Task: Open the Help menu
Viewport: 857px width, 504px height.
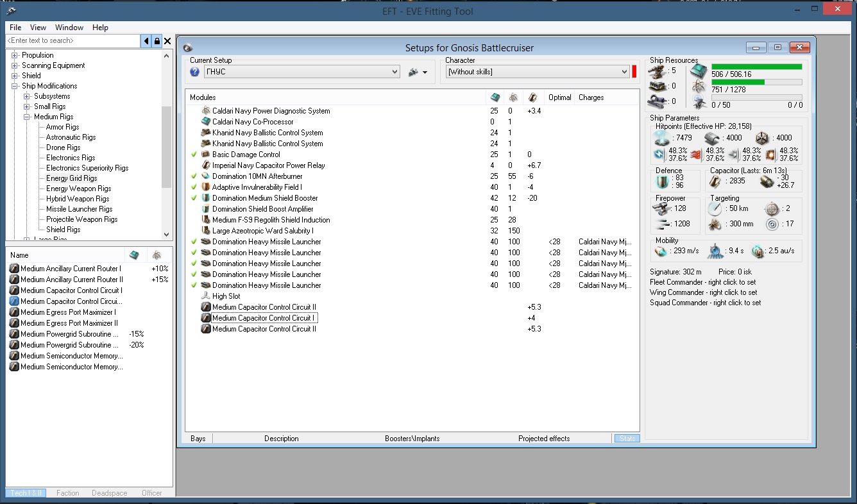Action: click(100, 28)
